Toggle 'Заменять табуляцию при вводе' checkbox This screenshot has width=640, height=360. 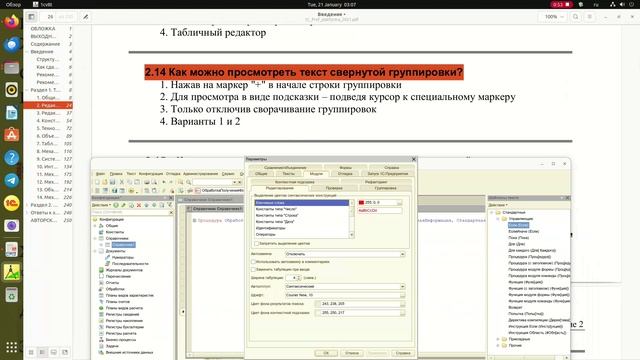pos(253,270)
